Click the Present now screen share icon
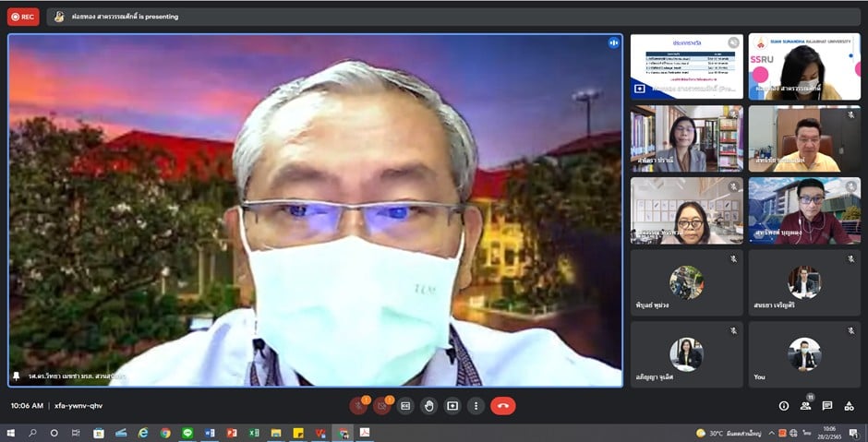 pos(452,406)
